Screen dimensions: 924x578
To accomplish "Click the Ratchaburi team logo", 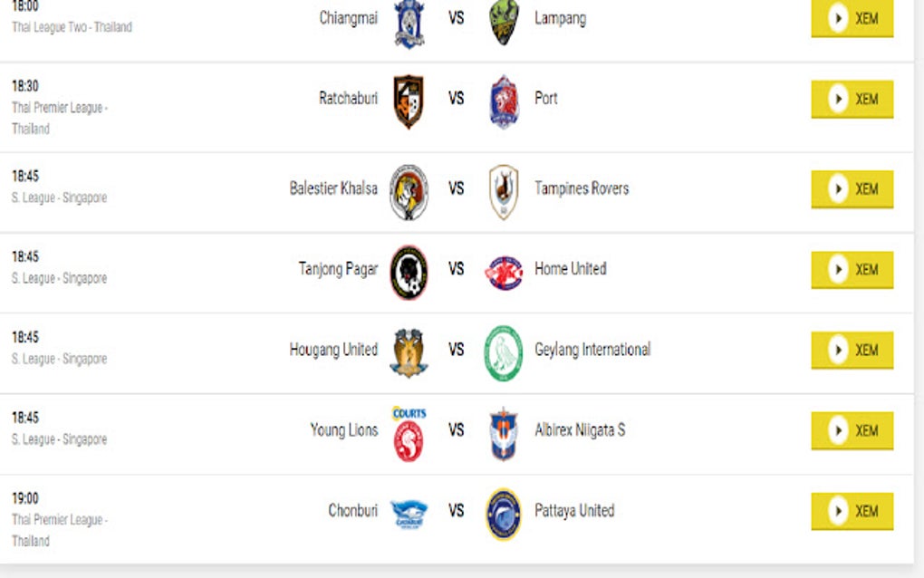I will pyautogui.click(x=409, y=101).
